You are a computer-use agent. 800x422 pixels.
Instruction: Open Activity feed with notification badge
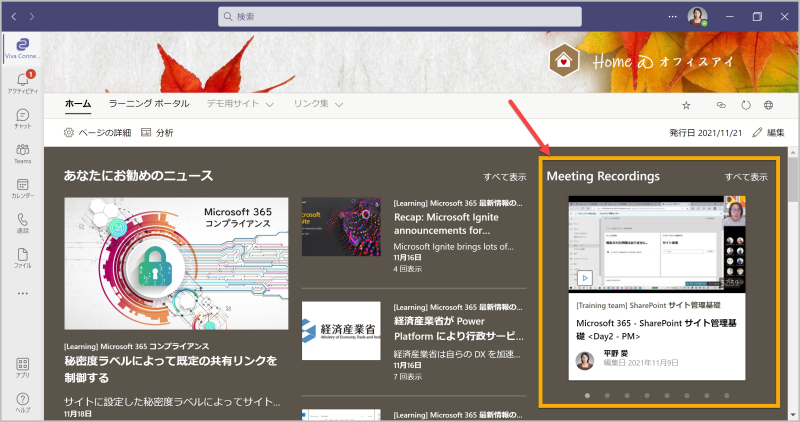[22, 83]
